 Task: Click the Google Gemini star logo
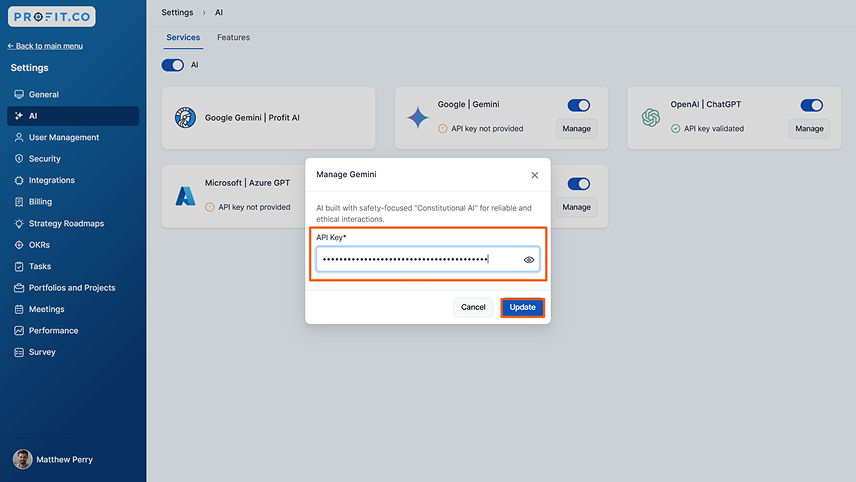(x=418, y=117)
